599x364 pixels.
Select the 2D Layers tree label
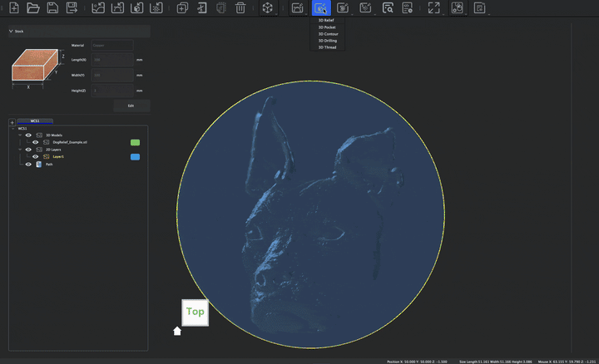(x=53, y=150)
